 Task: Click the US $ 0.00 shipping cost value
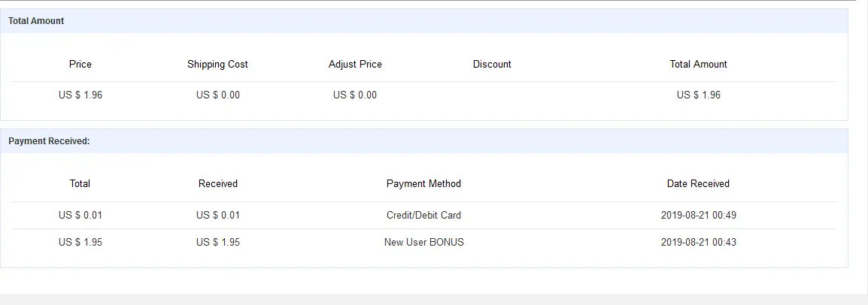coord(217,95)
